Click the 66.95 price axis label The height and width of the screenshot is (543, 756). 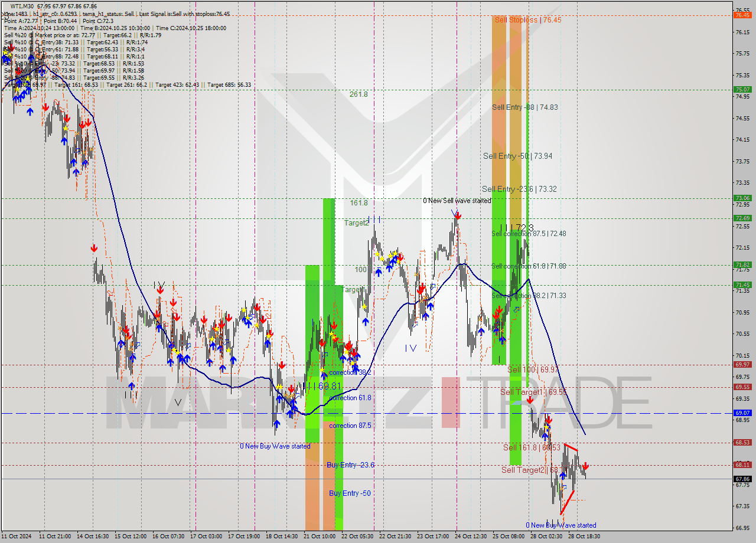(742, 528)
